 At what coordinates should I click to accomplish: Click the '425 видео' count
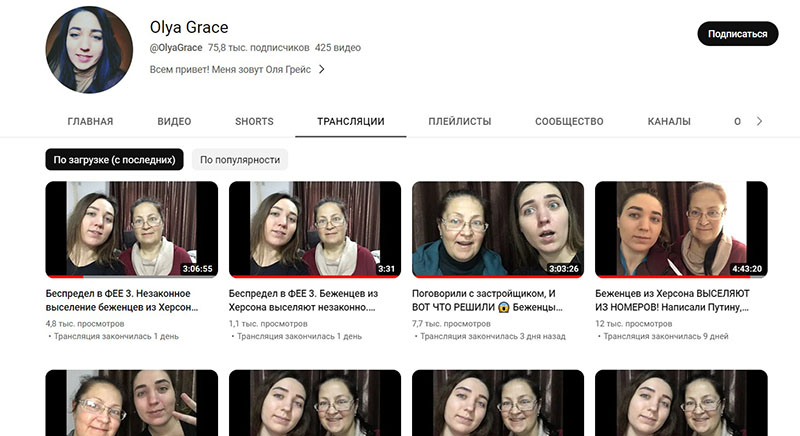tap(338, 47)
